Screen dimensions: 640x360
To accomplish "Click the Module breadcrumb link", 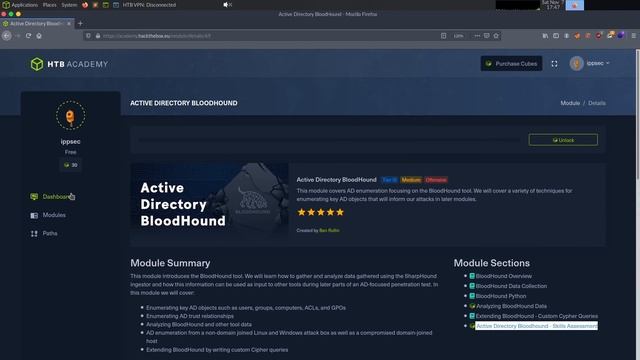I will tap(570, 103).
